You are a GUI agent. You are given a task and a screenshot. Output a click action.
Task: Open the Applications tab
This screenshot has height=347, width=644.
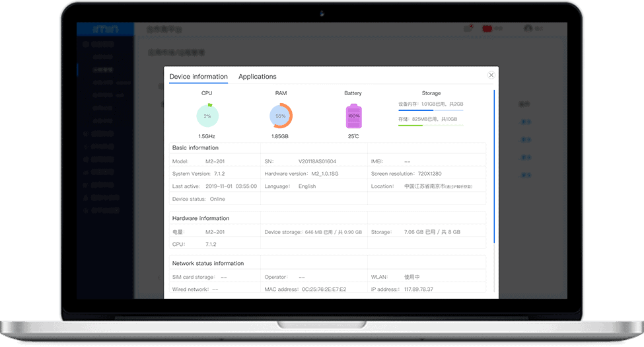[257, 77]
